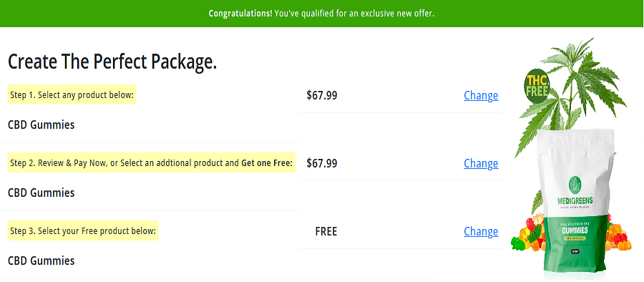644x282 pixels.
Task: Change the free Step 3 product
Action: pos(481,231)
